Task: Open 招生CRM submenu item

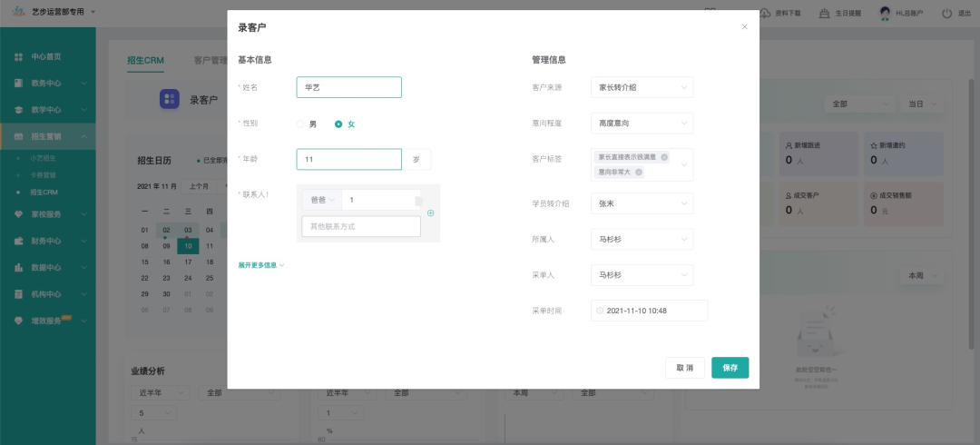Action: click(x=44, y=193)
